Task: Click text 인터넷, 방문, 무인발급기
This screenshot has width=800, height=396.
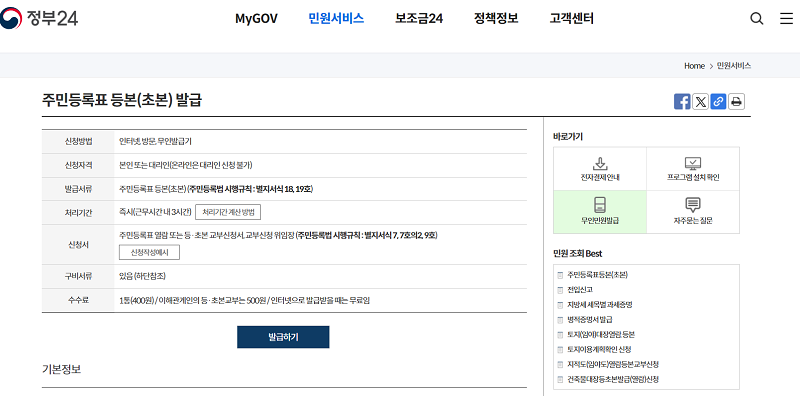Action: [x=155, y=141]
